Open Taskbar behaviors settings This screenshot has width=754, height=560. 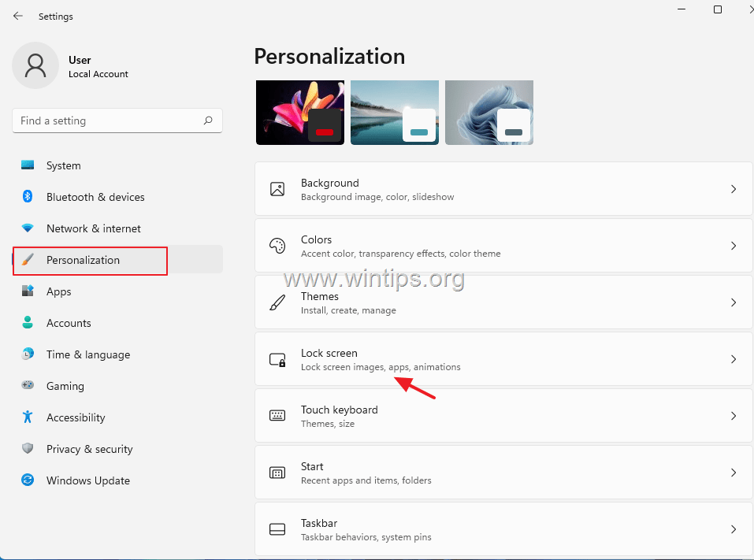coord(503,529)
